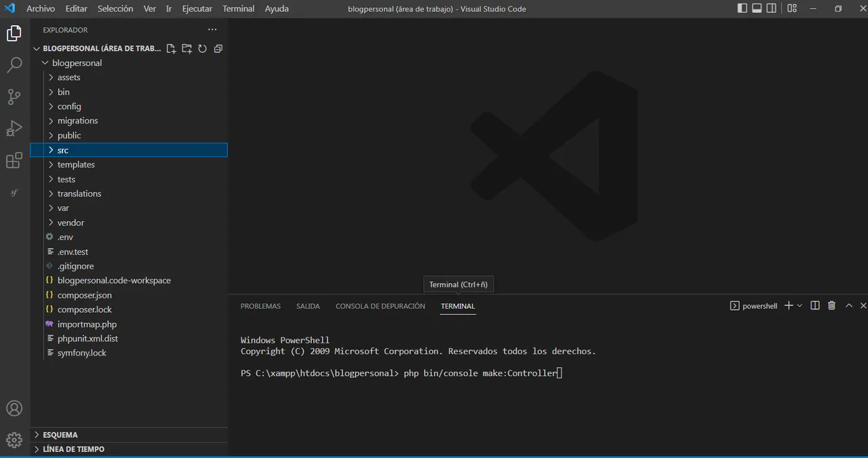Expand the LÍNEA DE TIEMPO section
This screenshot has width=868, height=458.
click(x=129, y=449)
